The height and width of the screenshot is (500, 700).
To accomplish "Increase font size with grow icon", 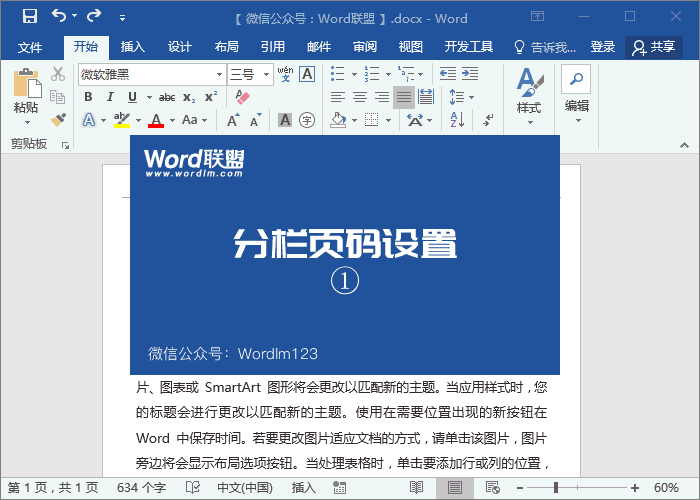I will coord(233,120).
